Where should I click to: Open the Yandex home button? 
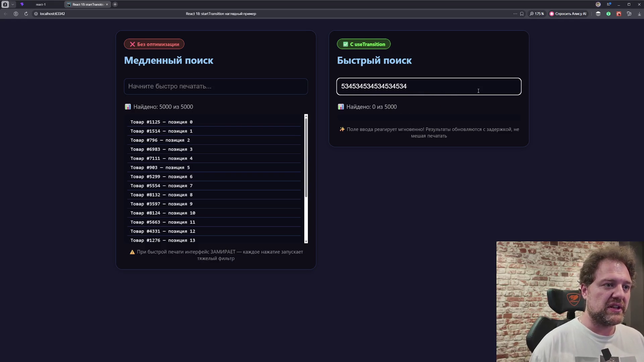[x=16, y=14]
